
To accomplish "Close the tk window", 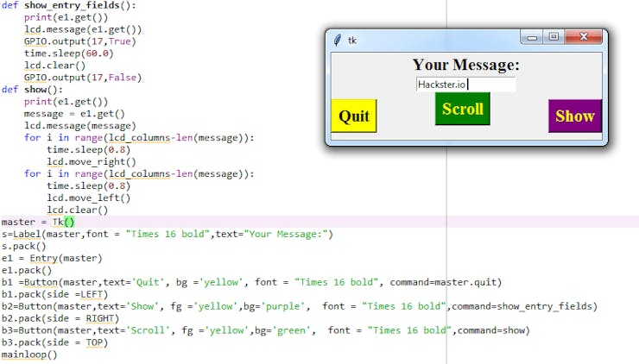I will pos(583,37).
